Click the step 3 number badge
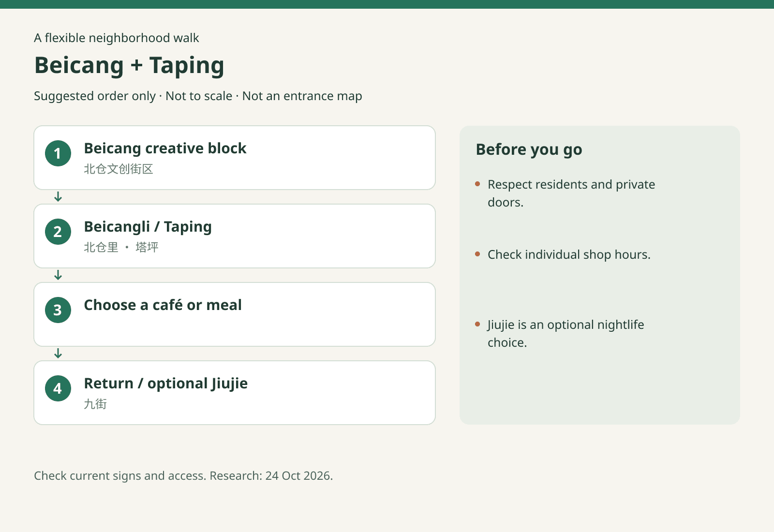774x532 pixels. tap(58, 310)
